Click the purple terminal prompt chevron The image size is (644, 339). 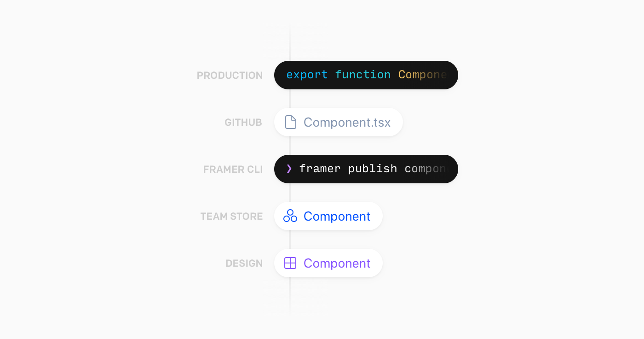289,169
